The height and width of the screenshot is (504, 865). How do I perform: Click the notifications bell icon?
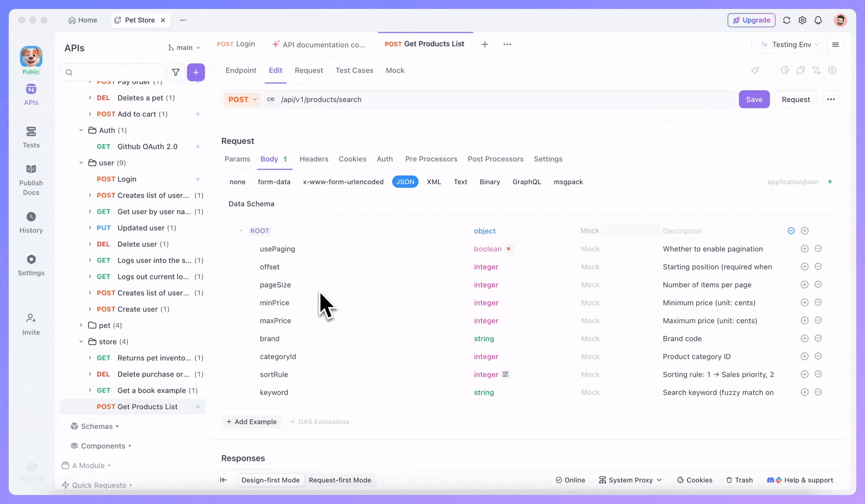tap(818, 20)
